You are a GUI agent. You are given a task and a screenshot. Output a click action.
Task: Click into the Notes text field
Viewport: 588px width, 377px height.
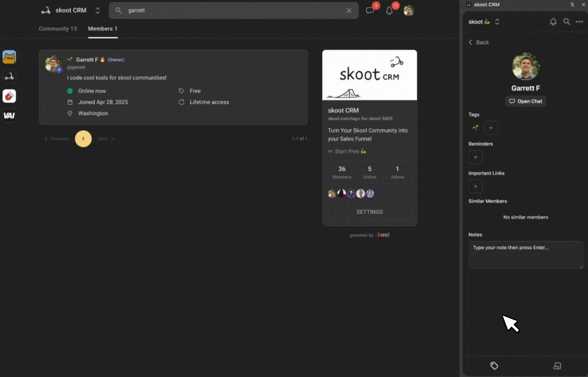click(x=526, y=255)
